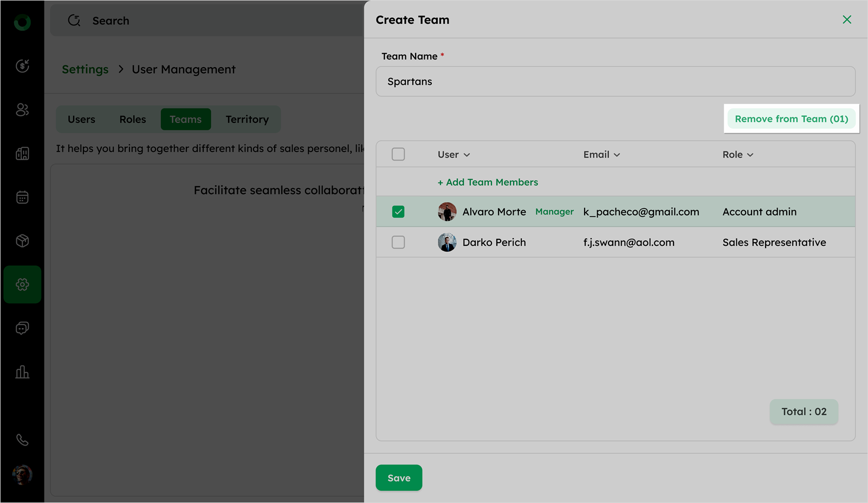The height and width of the screenshot is (503, 868).
Task: Click the phone icon in sidebar
Action: 22,440
